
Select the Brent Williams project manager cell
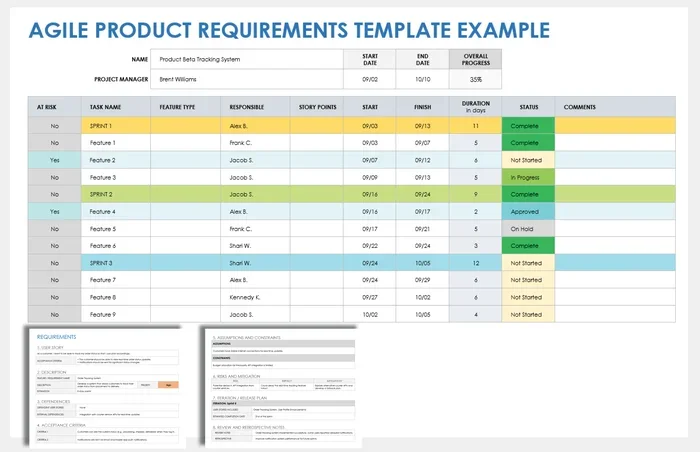tap(247, 79)
